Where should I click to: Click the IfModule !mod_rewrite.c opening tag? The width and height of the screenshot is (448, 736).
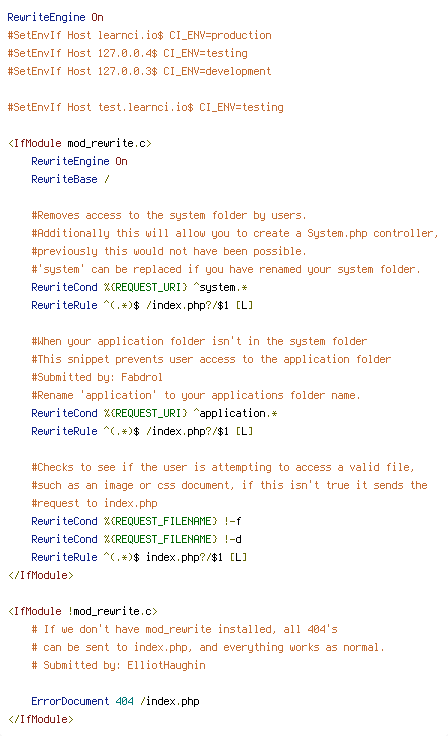tap(83, 611)
